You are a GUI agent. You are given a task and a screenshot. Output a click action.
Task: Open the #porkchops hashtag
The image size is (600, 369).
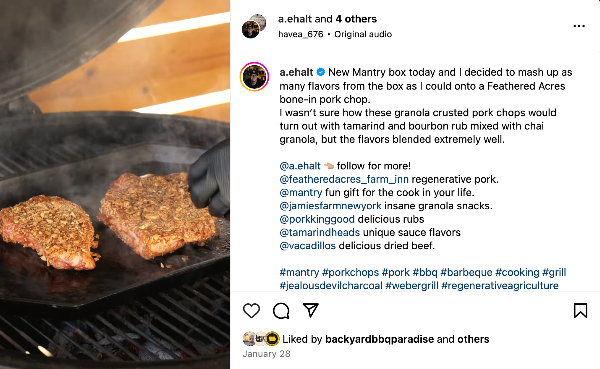click(350, 272)
